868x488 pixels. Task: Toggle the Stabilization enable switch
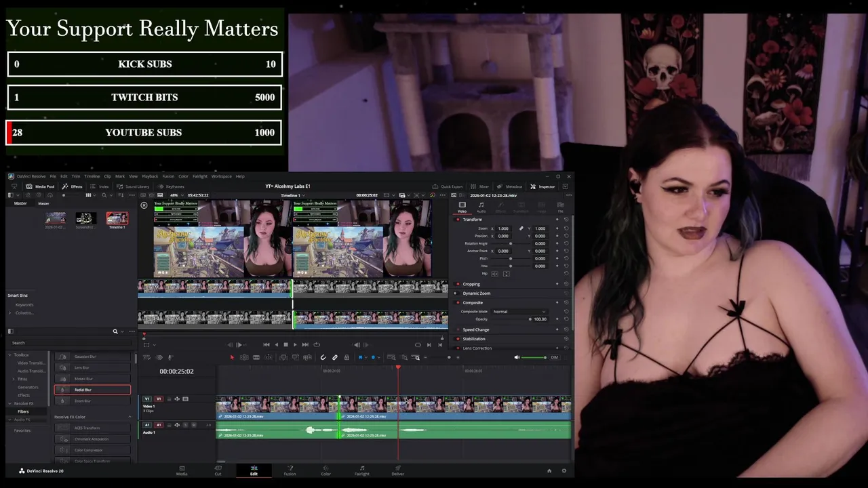tap(458, 339)
